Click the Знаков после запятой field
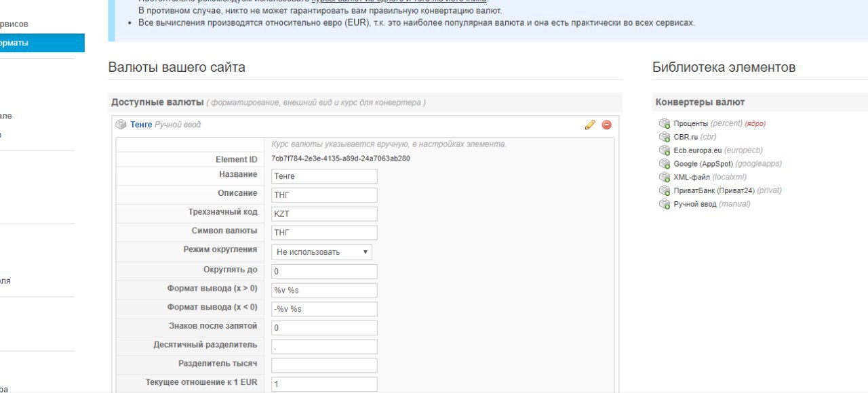This screenshot has height=393, width=868. click(x=324, y=328)
